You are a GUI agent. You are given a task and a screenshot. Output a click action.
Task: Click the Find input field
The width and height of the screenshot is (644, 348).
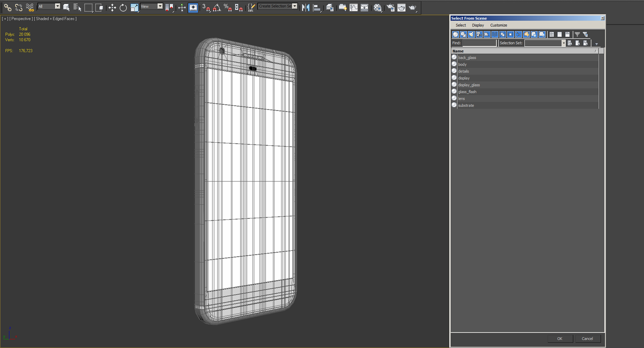[x=479, y=43]
